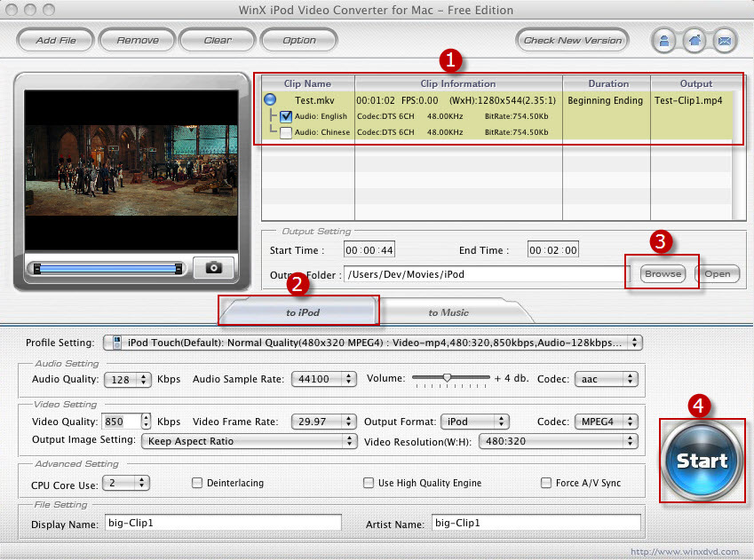
Task: Click the email envelope icon
Action: pos(725,41)
